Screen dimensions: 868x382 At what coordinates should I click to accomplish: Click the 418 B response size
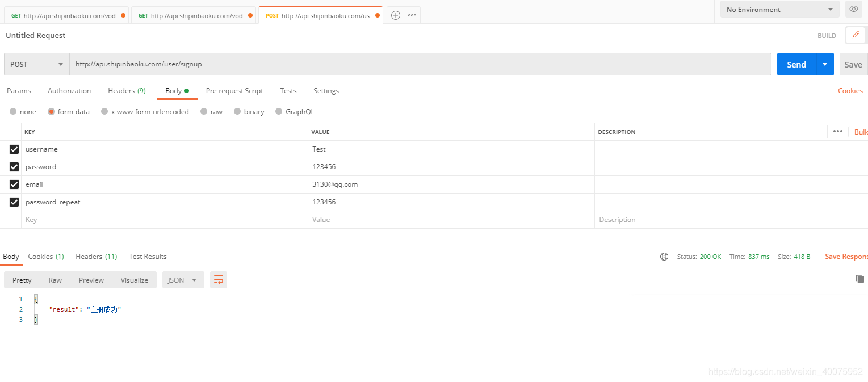(x=802, y=257)
